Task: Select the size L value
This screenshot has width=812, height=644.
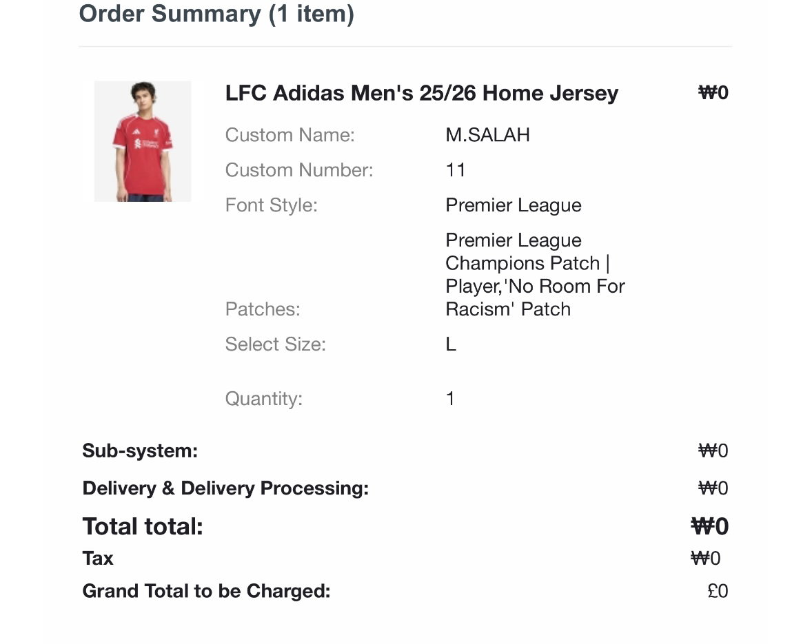Action: click(451, 344)
